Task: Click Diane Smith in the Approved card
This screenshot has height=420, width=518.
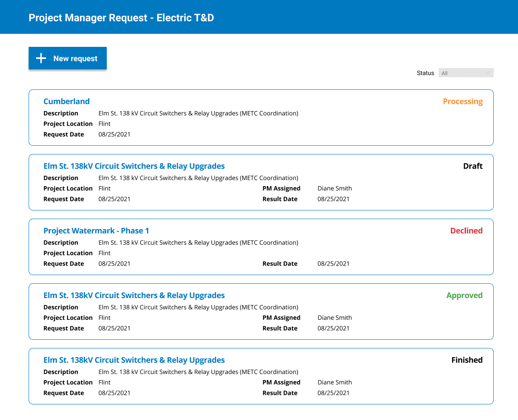Action: (334, 318)
